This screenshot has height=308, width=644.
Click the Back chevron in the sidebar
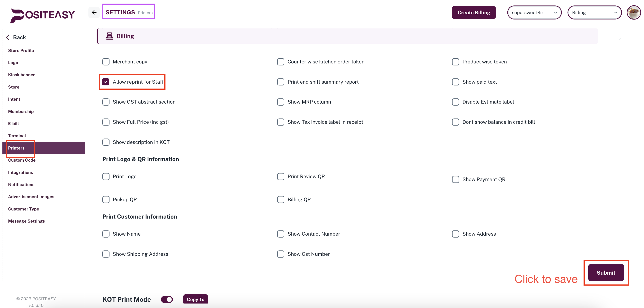pos(16,37)
